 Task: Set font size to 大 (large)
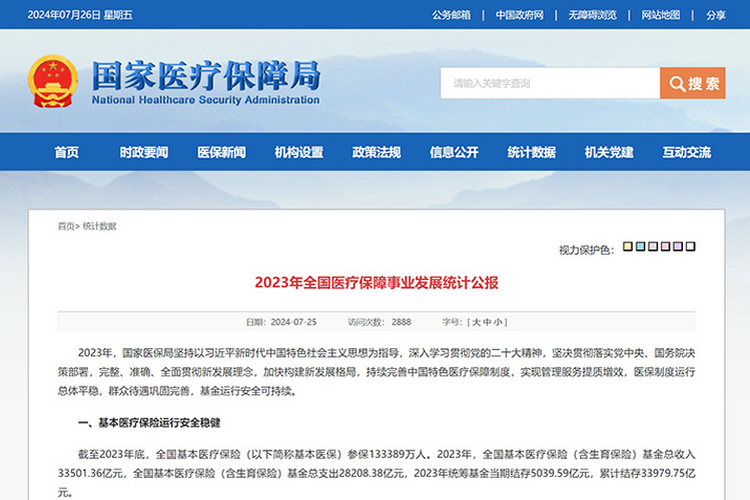476,322
